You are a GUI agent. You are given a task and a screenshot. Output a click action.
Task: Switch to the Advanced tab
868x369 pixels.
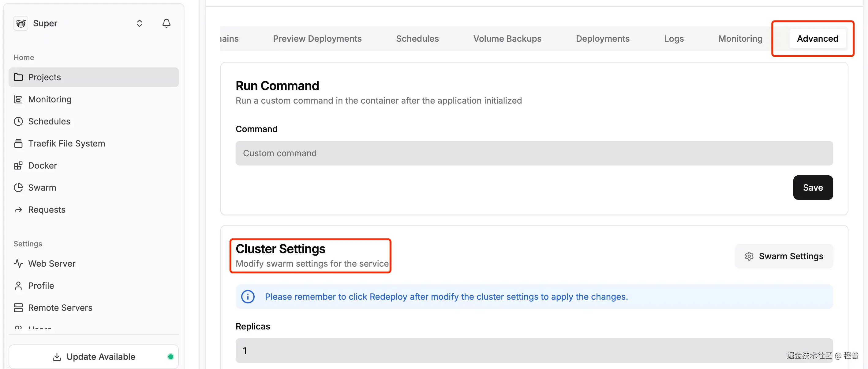[x=817, y=39]
